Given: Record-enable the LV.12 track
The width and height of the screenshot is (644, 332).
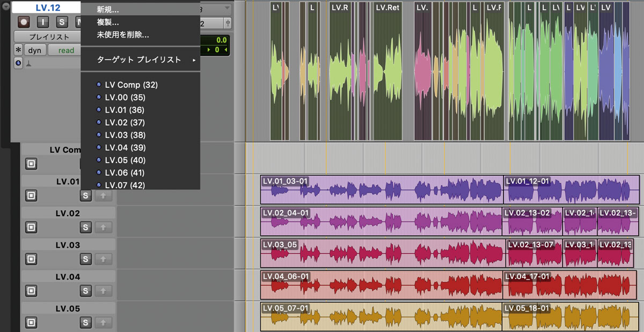Looking at the screenshot, I should (x=24, y=23).
